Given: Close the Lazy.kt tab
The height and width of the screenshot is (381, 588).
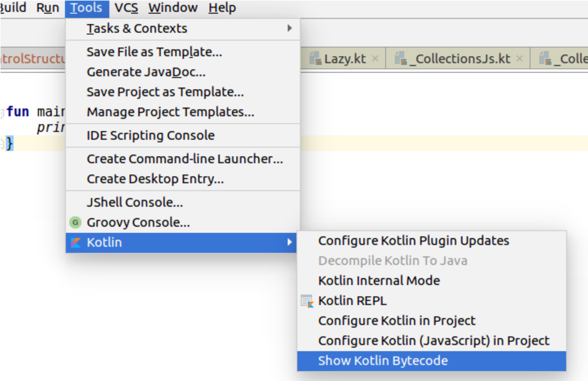Looking at the screenshot, I should pyautogui.click(x=375, y=59).
